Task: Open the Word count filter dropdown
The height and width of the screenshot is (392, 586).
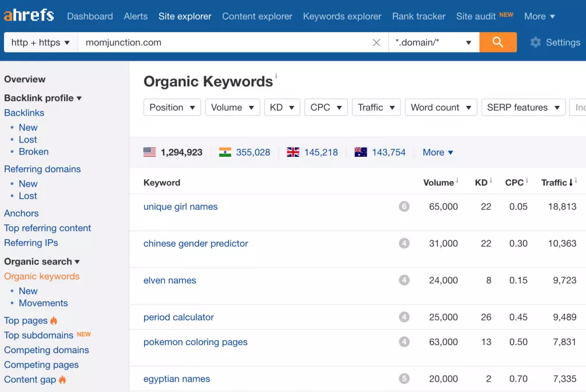Action: pyautogui.click(x=441, y=107)
